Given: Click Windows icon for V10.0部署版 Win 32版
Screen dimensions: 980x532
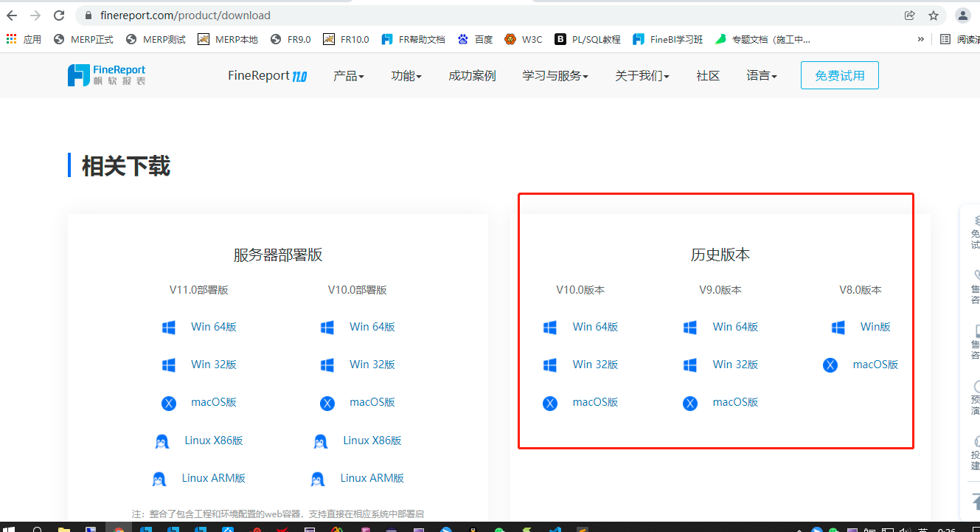Looking at the screenshot, I should click(x=327, y=365).
